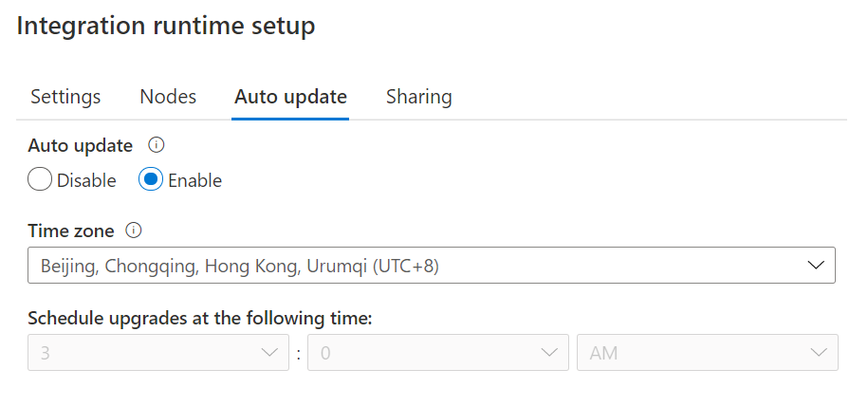
Task: Click the Integration runtime setup heading
Action: (x=166, y=27)
